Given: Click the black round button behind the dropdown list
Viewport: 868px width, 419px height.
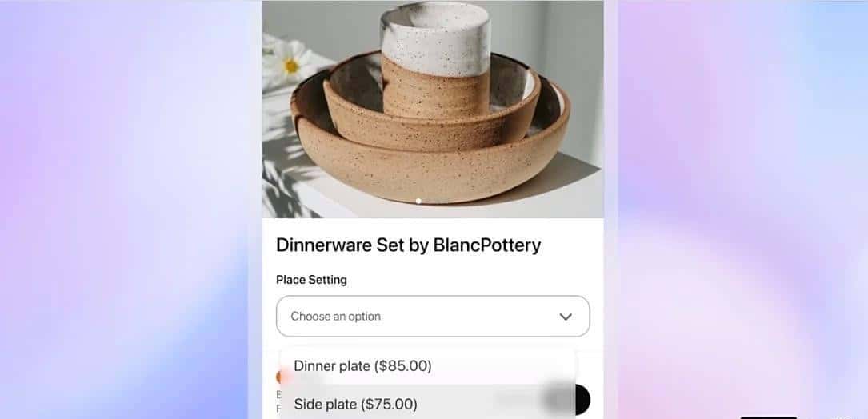Looking at the screenshot, I should coord(582,400).
